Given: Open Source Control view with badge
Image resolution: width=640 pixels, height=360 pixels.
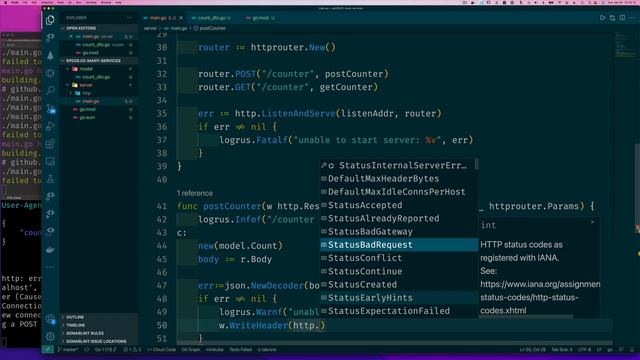Looking at the screenshot, I should 50,109.
